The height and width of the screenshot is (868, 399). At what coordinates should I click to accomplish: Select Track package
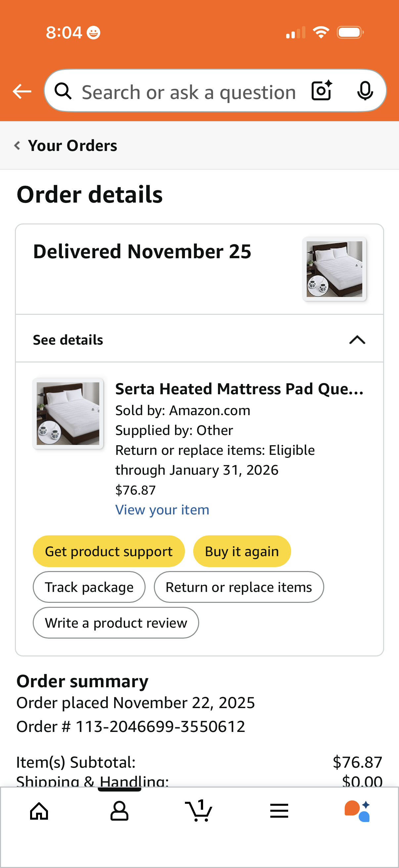click(x=89, y=587)
